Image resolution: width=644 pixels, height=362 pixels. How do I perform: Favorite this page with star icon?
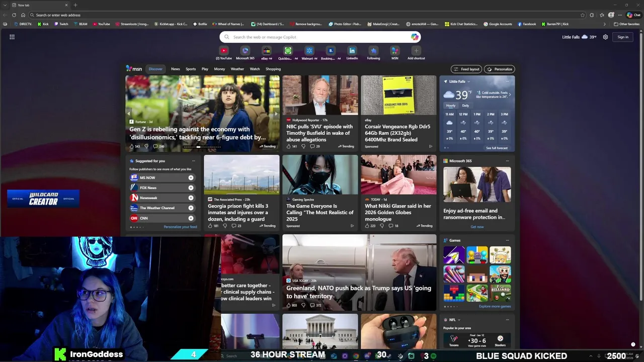[x=583, y=15]
